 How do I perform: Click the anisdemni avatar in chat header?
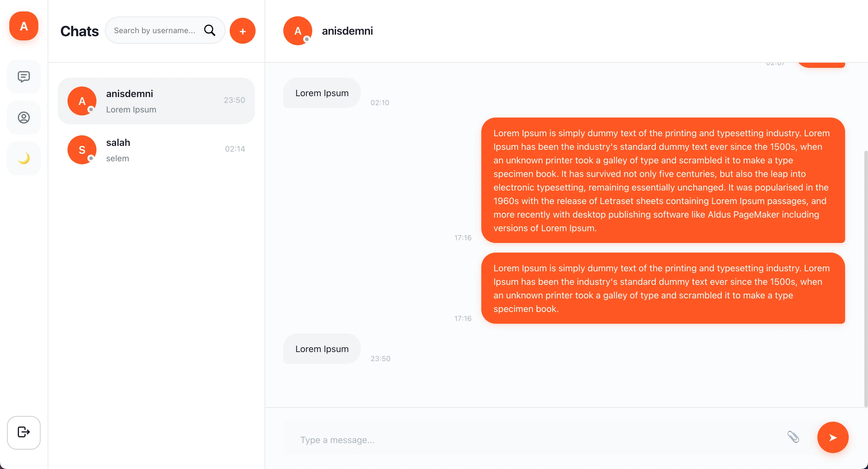point(297,31)
